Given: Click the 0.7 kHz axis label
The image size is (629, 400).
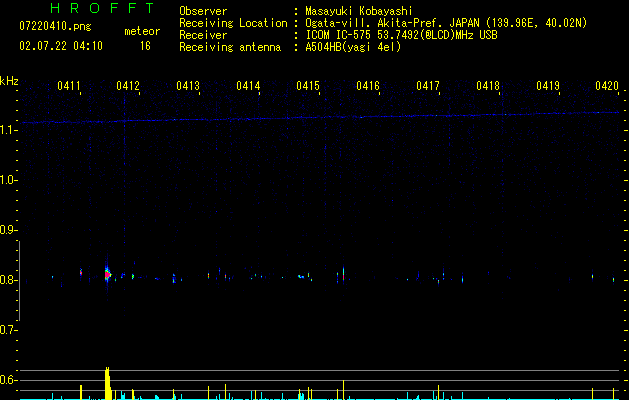Looking at the screenshot, I should click(7, 330).
